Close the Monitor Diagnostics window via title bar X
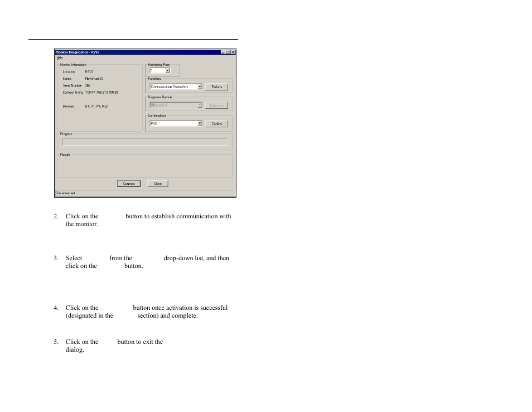Viewport: 532px width, 412px height. tap(233, 52)
